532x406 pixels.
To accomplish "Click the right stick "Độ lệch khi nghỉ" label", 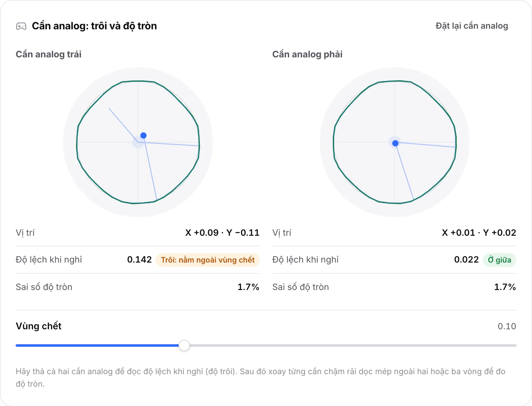I will click(305, 259).
